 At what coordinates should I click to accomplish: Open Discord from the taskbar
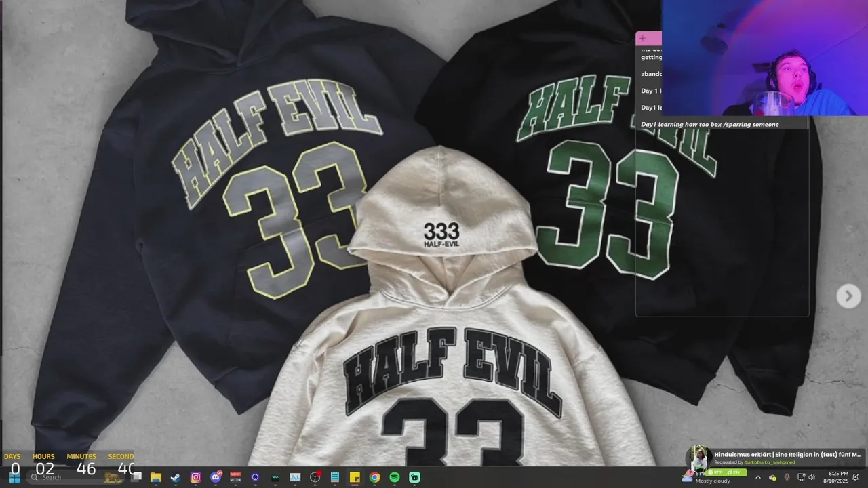(x=216, y=477)
